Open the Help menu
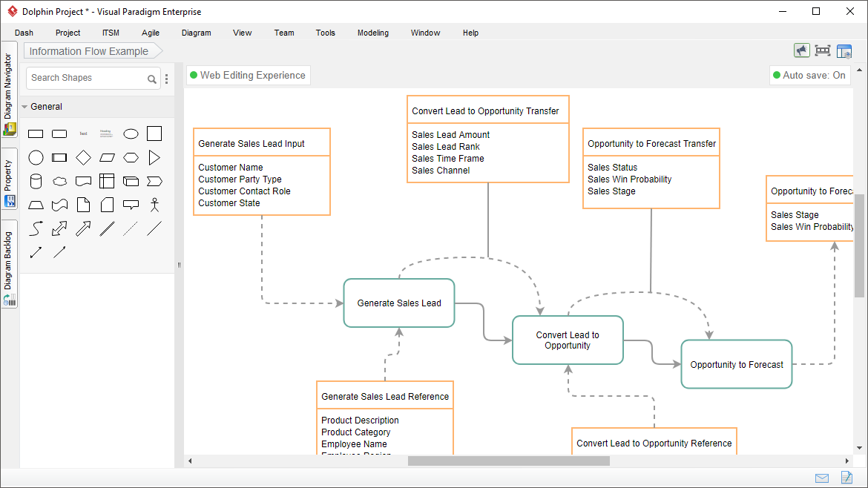The width and height of the screenshot is (868, 488). (470, 33)
